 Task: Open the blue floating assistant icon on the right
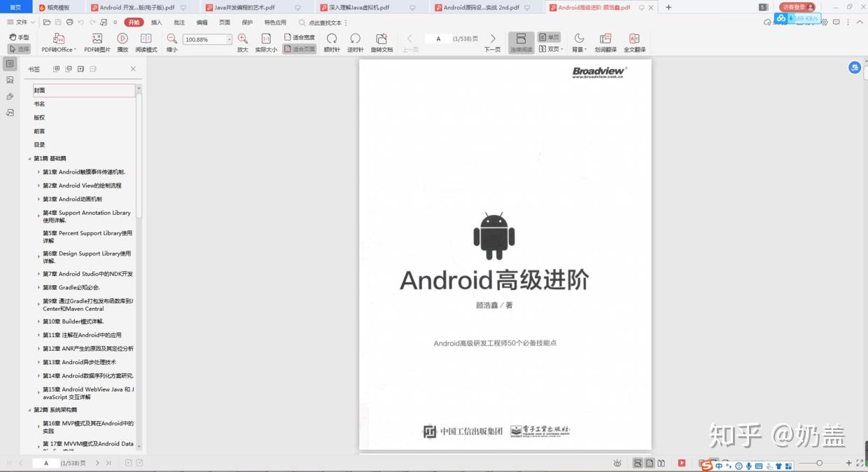855,67
